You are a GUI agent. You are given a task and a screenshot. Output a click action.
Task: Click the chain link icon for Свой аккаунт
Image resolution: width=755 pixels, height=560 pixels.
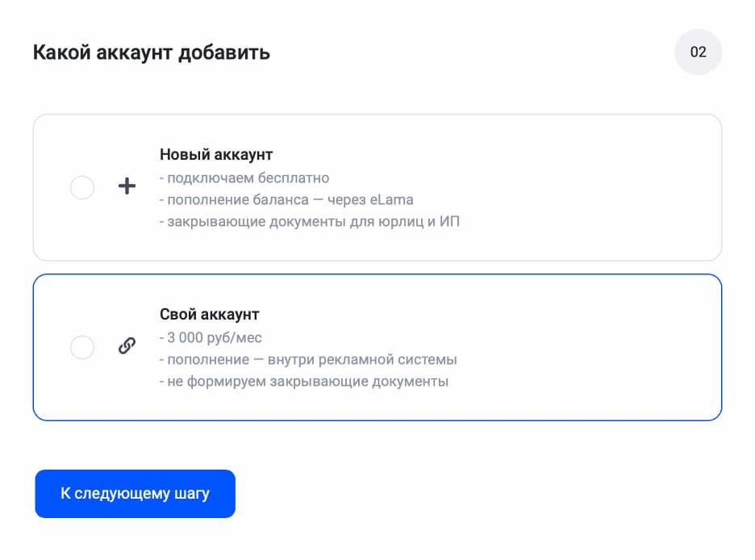click(x=127, y=347)
